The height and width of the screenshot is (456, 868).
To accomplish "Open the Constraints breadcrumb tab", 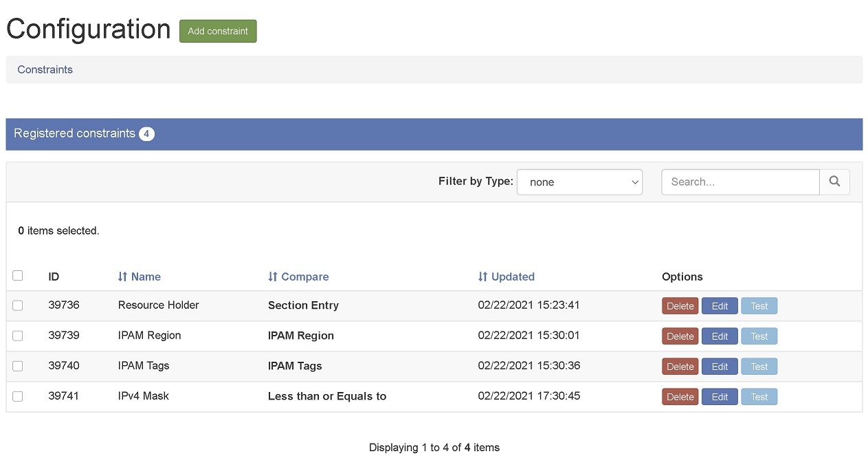I will (x=45, y=69).
